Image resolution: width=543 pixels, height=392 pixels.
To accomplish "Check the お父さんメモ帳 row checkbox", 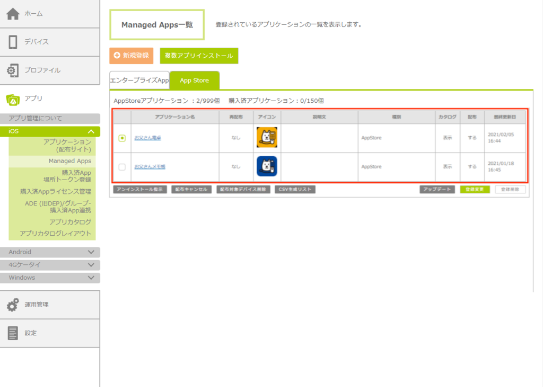I will [122, 167].
